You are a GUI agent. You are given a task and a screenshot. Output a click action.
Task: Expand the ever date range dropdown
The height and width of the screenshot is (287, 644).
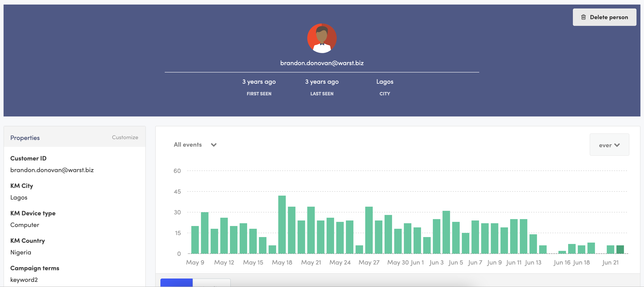click(609, 145)
